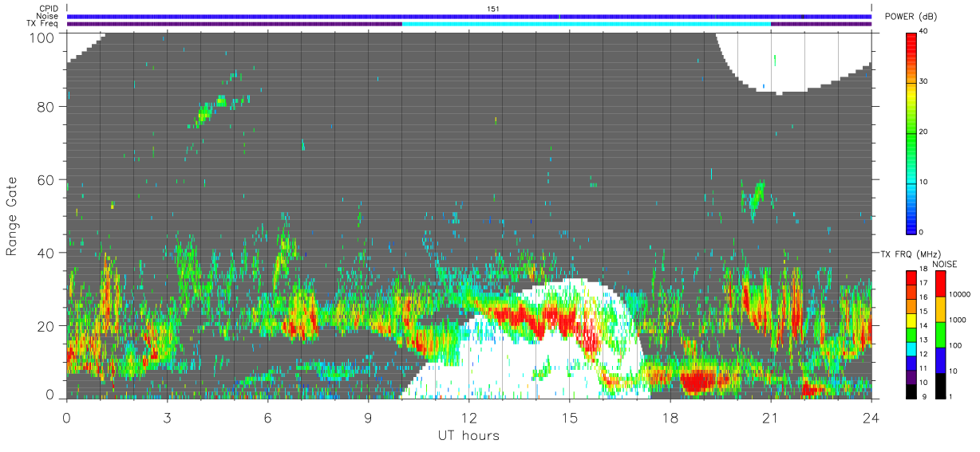The width and height of the screenshot is (980, 452).
Task: Click the CPID value 151
Action: point(492,9)
